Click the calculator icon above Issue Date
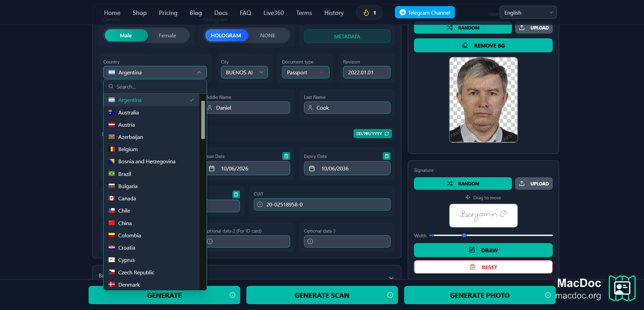 pyautogui.click(x=286, y=156)
